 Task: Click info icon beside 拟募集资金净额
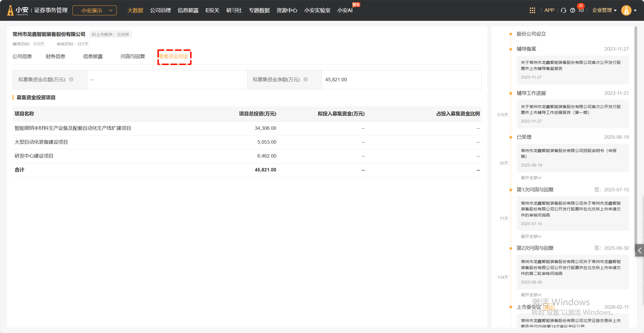306,79
